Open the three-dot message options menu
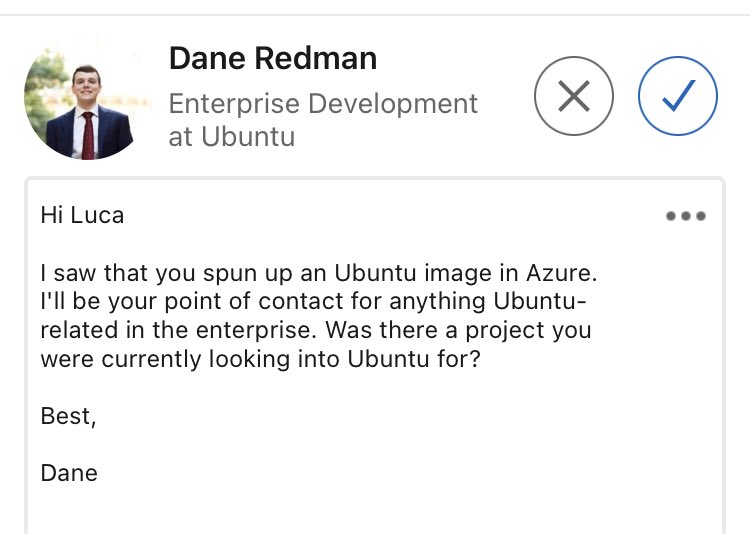 click(686, 216)
